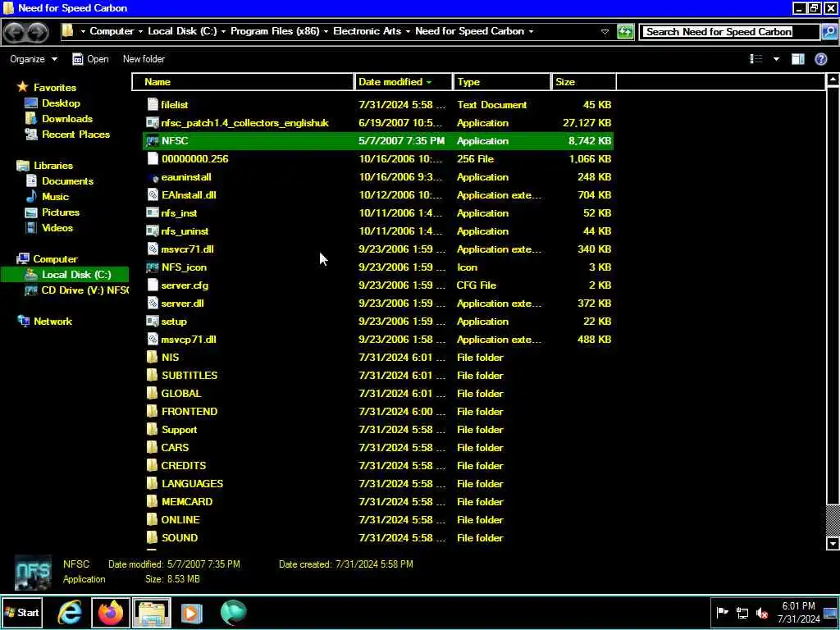Click the Change your view icon

click(756, 59)
